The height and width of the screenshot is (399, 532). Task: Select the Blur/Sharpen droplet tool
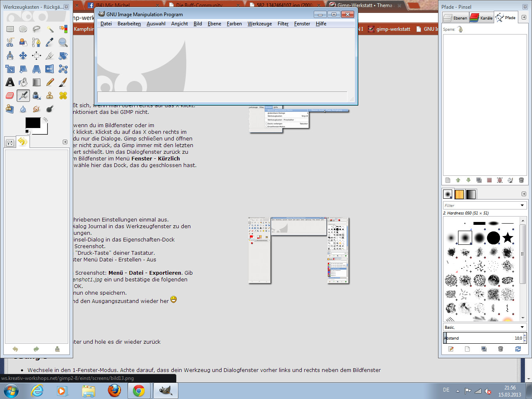[x=23, y=109]
